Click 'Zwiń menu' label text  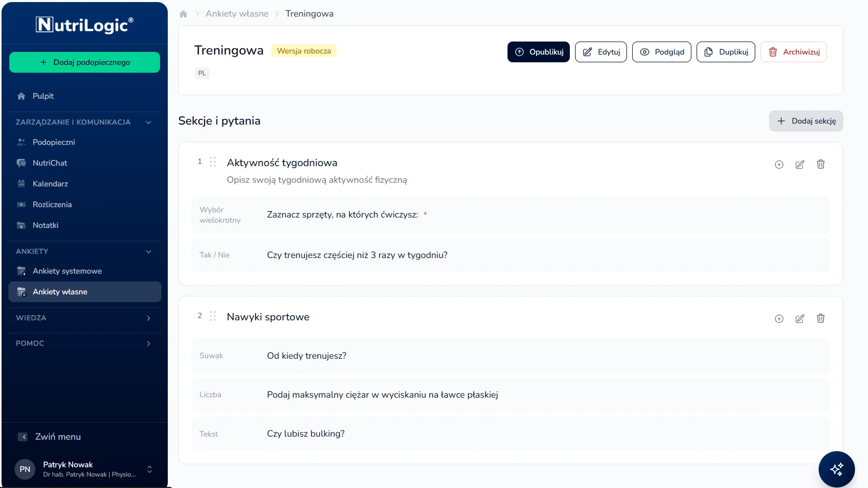(x=58, y=437)
